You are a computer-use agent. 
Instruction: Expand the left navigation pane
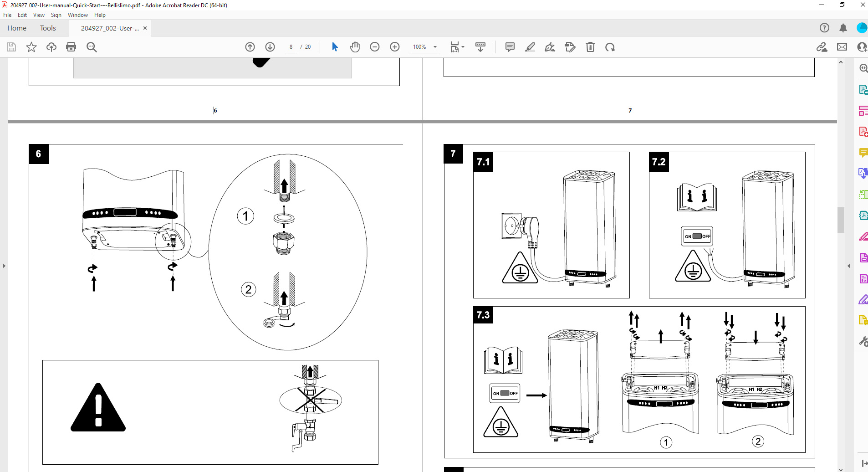pyautogui.click(x=4, y=266)
